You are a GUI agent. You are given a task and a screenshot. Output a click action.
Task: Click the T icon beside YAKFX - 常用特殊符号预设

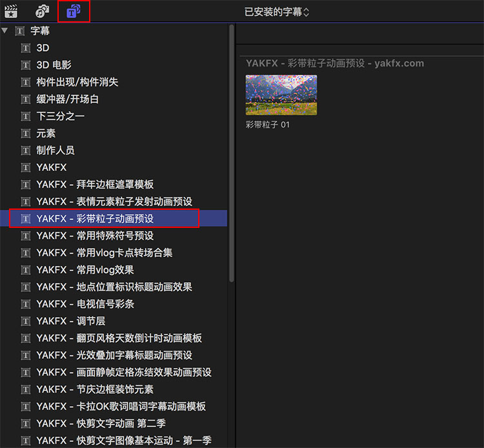[26, 236]
